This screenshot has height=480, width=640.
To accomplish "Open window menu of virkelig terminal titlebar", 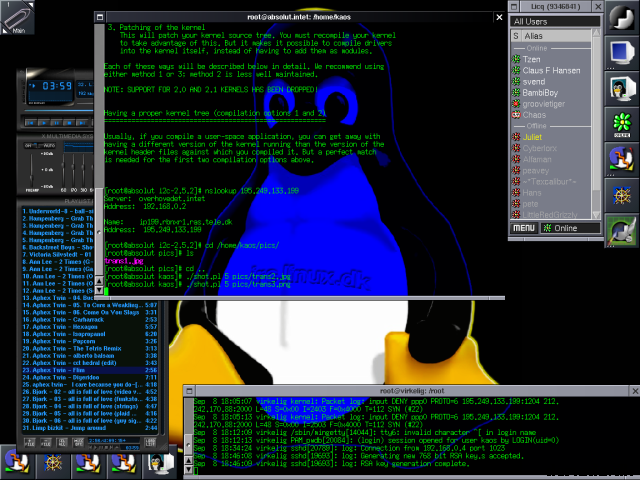I will tap(189, 391).
